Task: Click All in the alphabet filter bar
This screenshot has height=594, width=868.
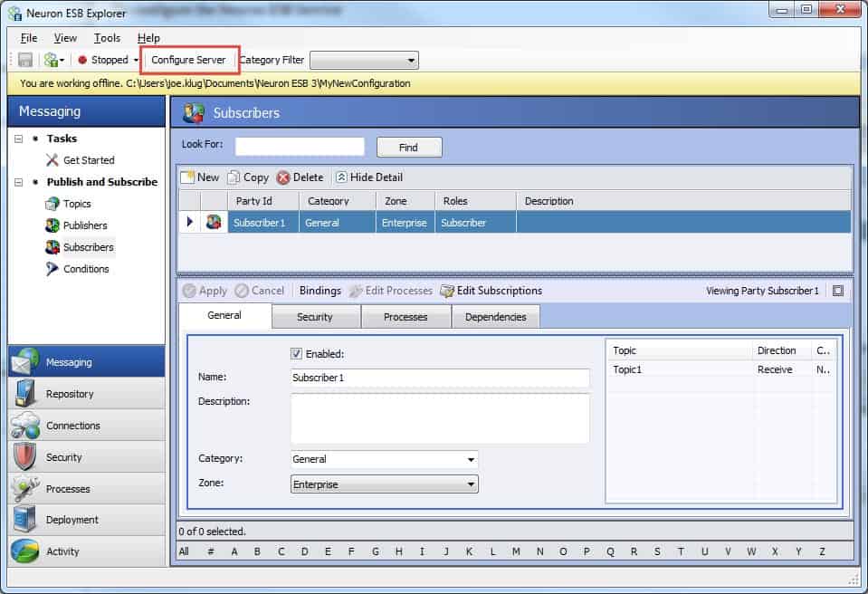Action: pyautogui.click(x=184, y=551)
